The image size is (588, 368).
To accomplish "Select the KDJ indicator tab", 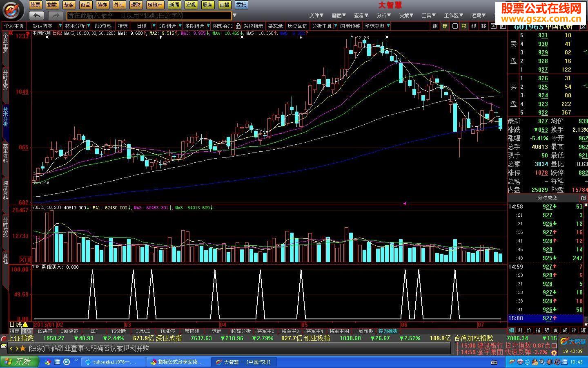I will (x=94, y=331).
